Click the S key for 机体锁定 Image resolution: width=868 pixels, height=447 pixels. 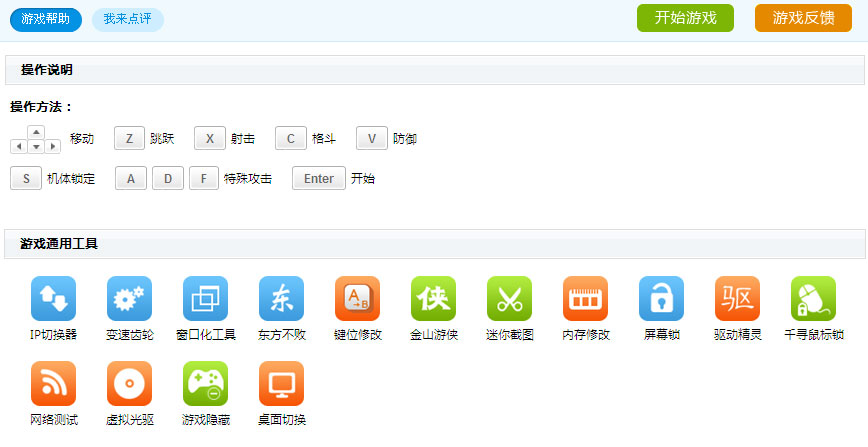[26, 178]
